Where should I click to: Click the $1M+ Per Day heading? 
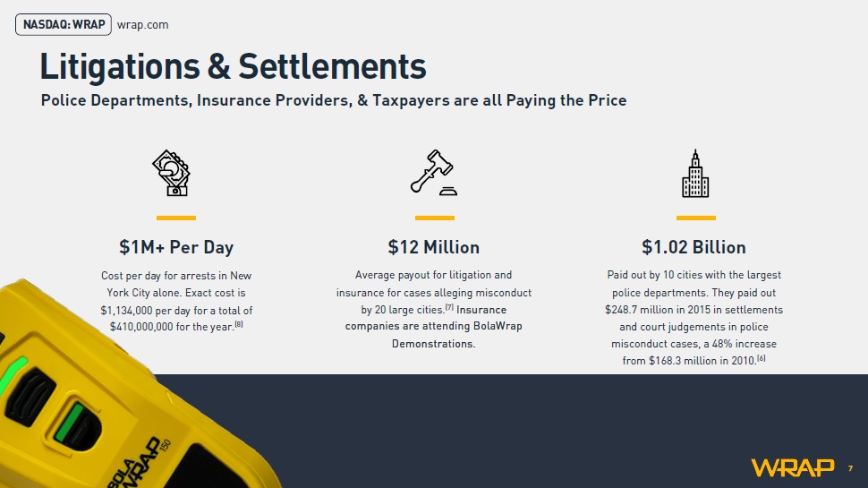(x=176, y=247)
